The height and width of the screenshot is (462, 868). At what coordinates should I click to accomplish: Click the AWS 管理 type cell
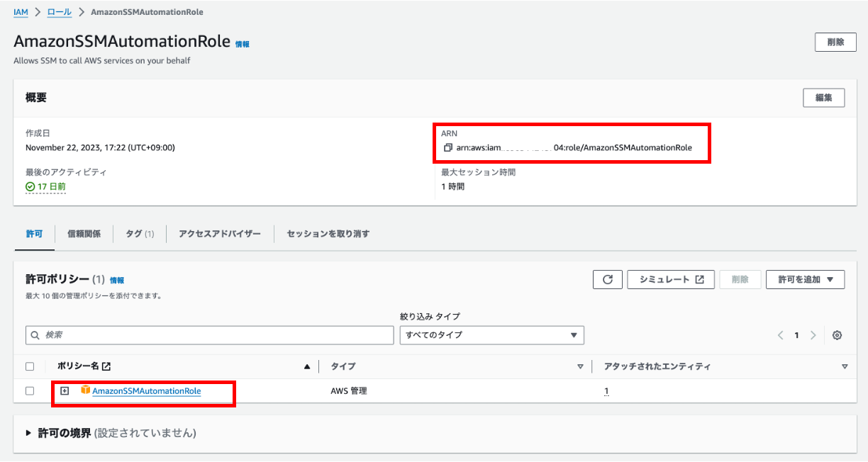(x=349, y=391)
